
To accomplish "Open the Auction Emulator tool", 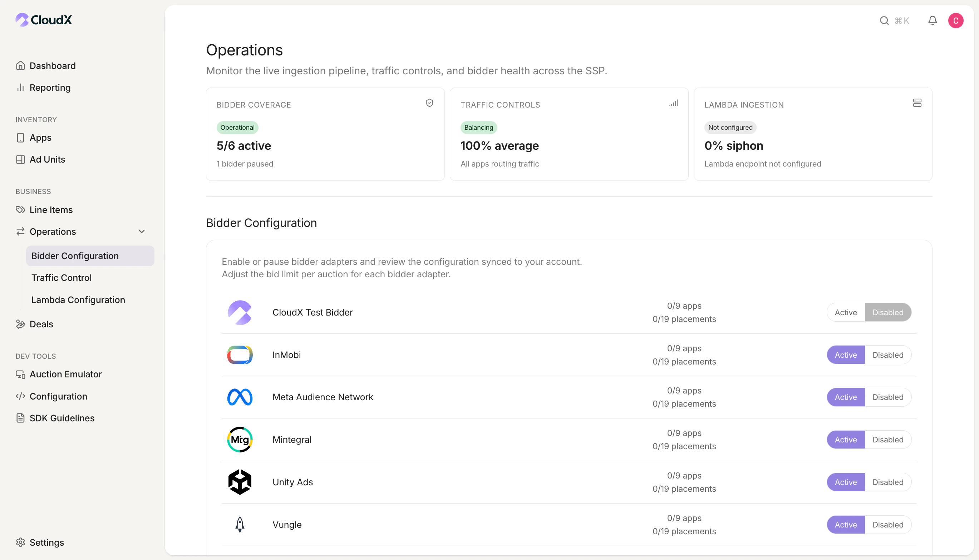I will point(65,374).
